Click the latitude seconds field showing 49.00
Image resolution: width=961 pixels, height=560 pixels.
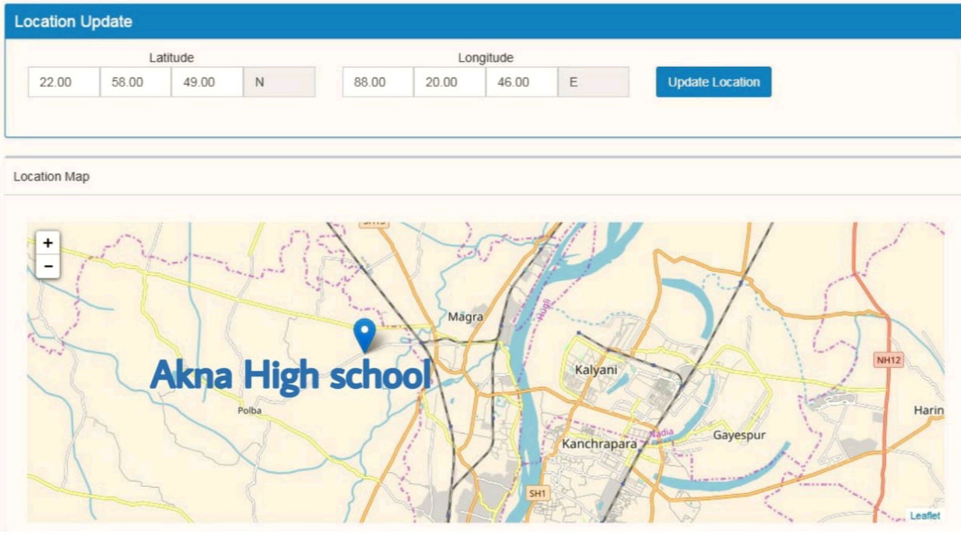[x=207, y=82]
